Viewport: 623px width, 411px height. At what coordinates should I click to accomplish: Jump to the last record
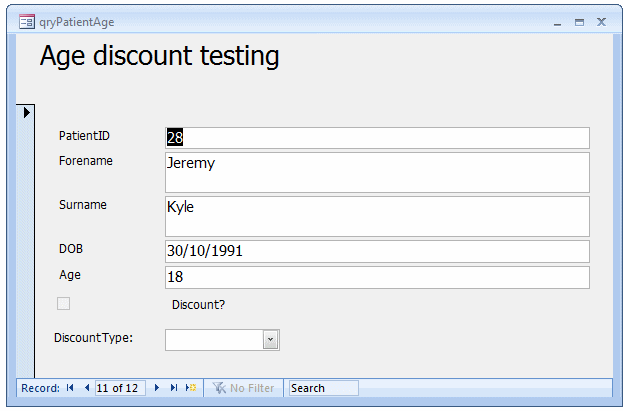point(173,388)
